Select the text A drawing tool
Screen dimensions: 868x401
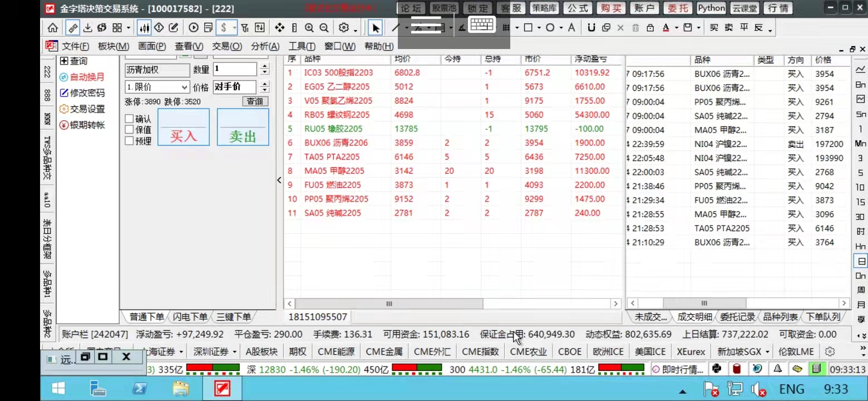tap(571, 28)
